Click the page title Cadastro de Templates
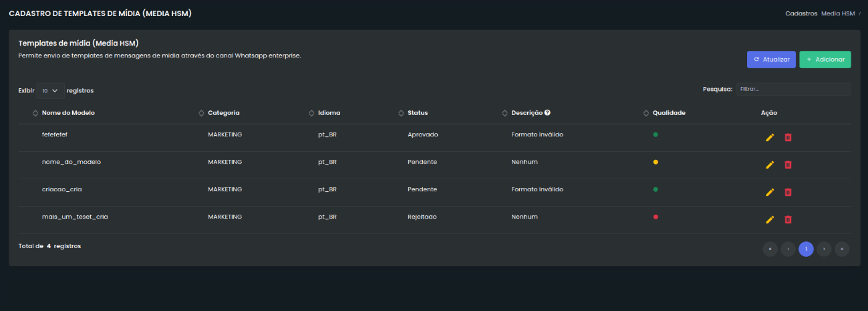868x311 pixels. point(100,13)
